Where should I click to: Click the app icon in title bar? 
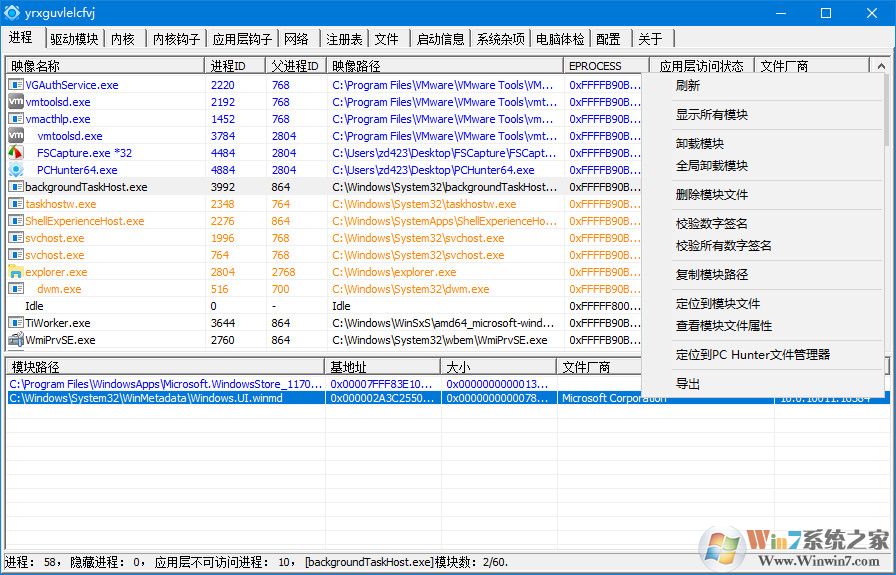click(12, 13)
